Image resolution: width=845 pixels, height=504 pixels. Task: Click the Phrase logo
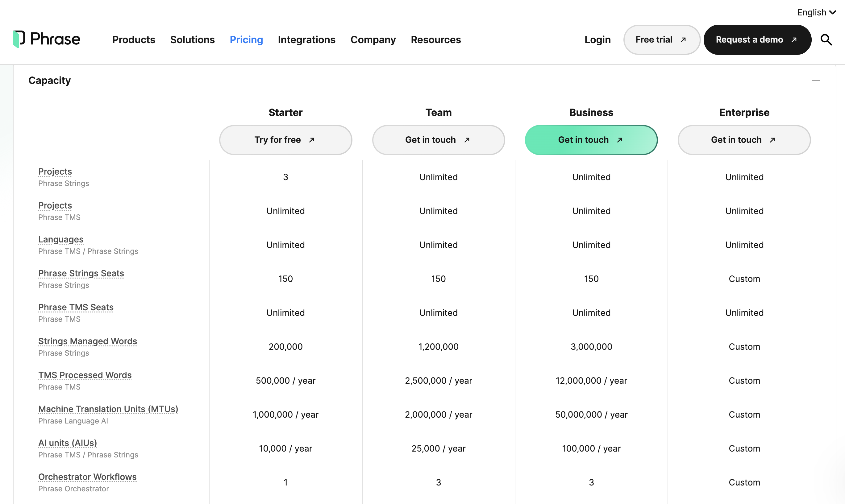[x=47, y=39]
